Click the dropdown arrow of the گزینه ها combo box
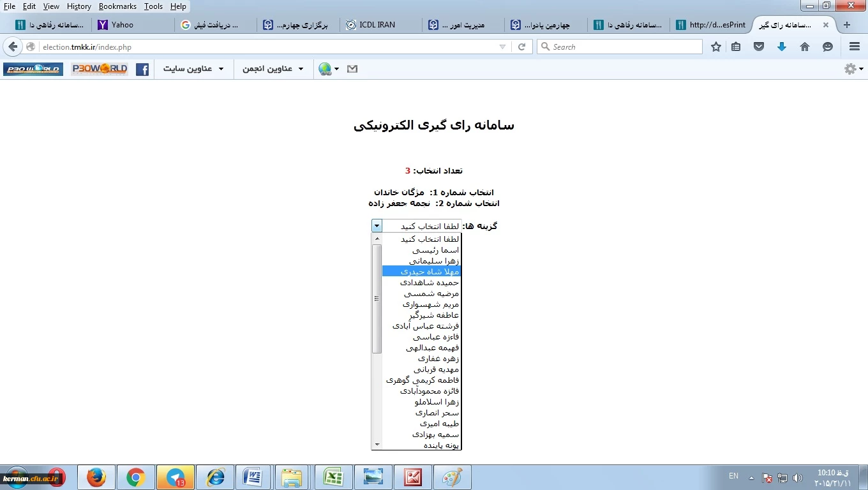 (377, 226)
